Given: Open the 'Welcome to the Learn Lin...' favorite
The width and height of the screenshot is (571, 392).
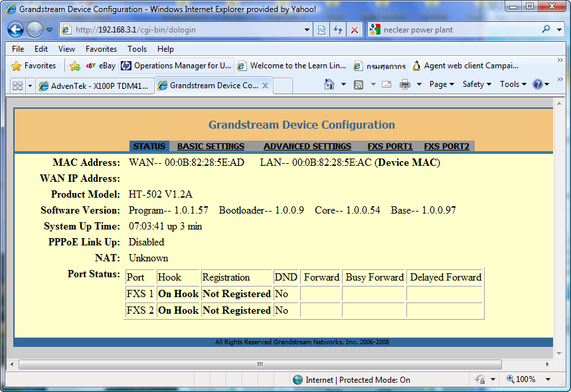Looking at the screenshot, I should pos(291,66).
